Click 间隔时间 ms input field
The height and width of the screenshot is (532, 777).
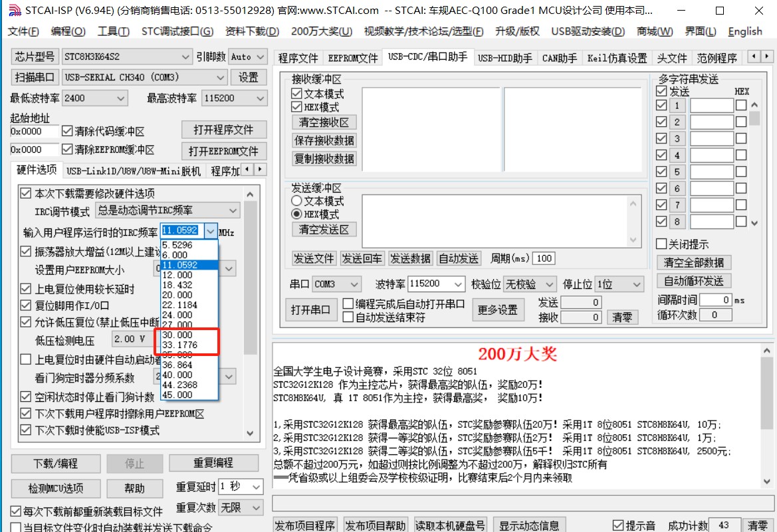tap(716, 300)
